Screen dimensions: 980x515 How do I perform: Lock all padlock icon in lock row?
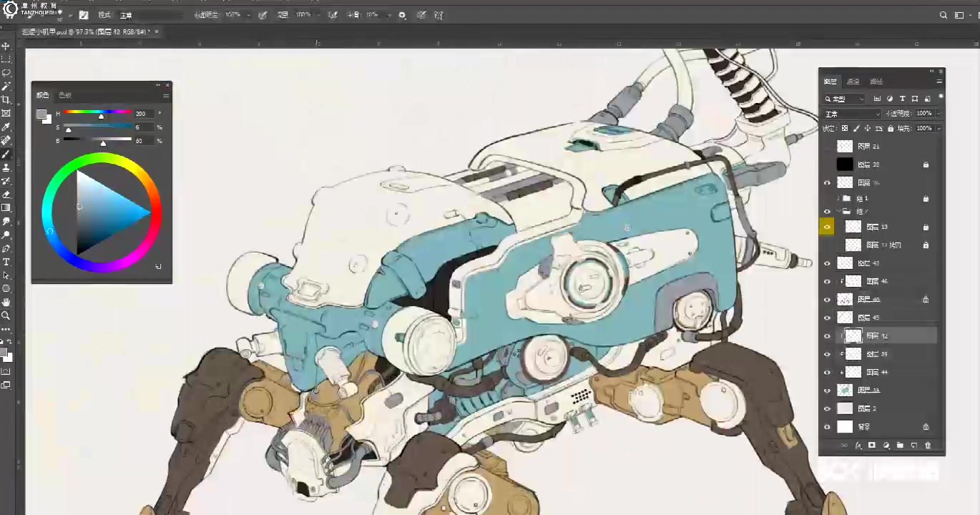891,129
